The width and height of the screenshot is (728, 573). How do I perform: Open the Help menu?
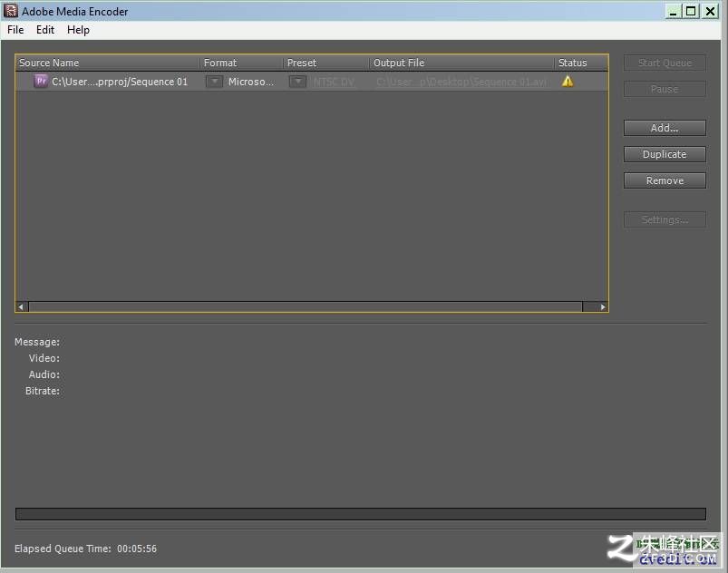click(78, 30)
